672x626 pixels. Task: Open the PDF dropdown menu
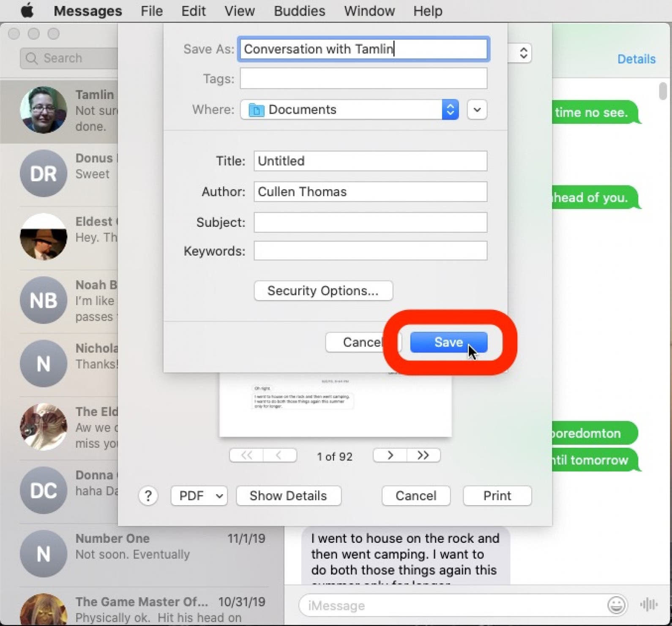199,496
